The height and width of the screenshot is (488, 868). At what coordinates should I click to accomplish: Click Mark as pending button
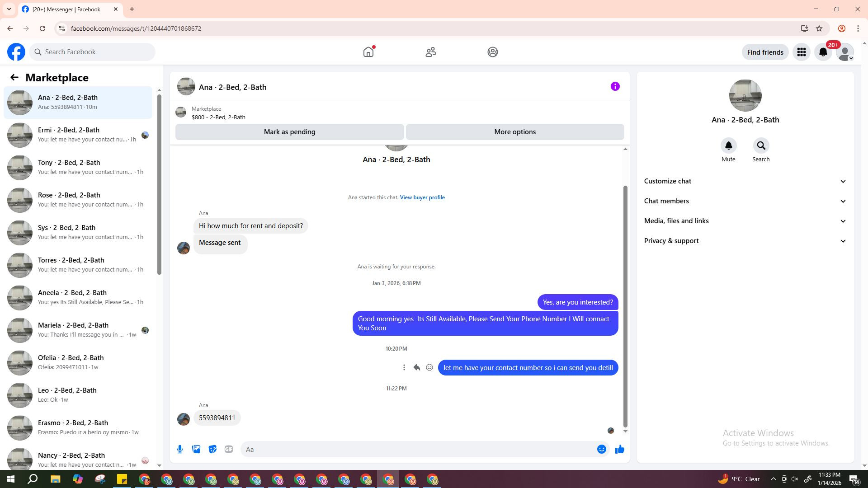289,132
